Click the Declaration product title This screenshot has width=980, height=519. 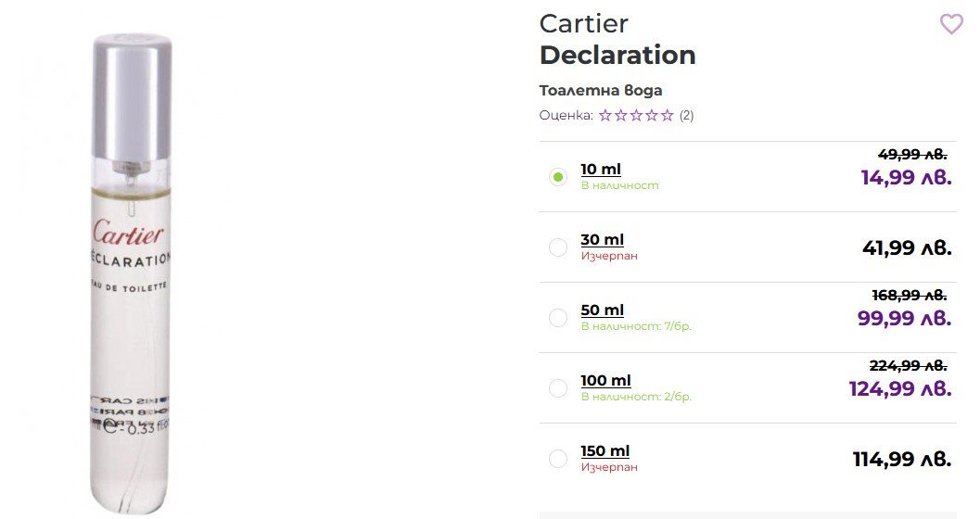click(617, 55)
